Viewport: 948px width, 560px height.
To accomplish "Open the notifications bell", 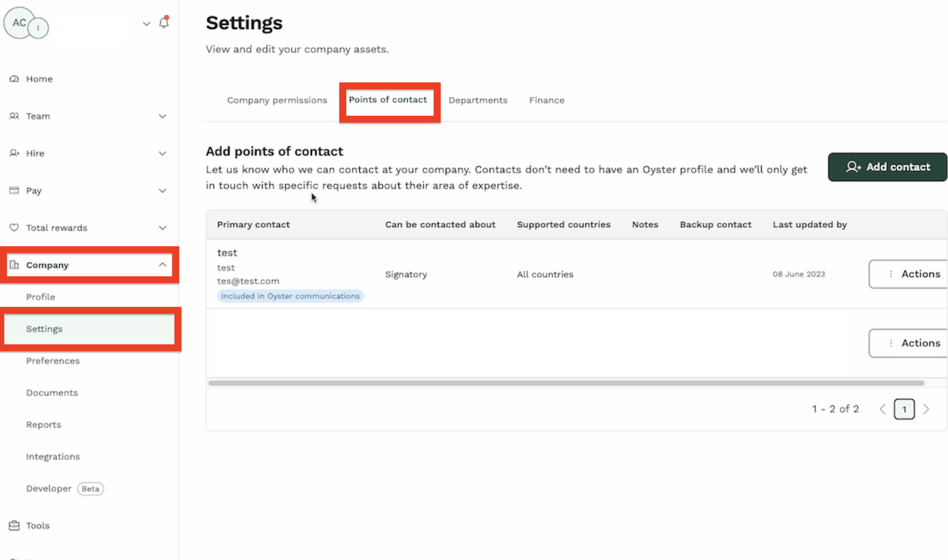I will (x=164, y=23).
